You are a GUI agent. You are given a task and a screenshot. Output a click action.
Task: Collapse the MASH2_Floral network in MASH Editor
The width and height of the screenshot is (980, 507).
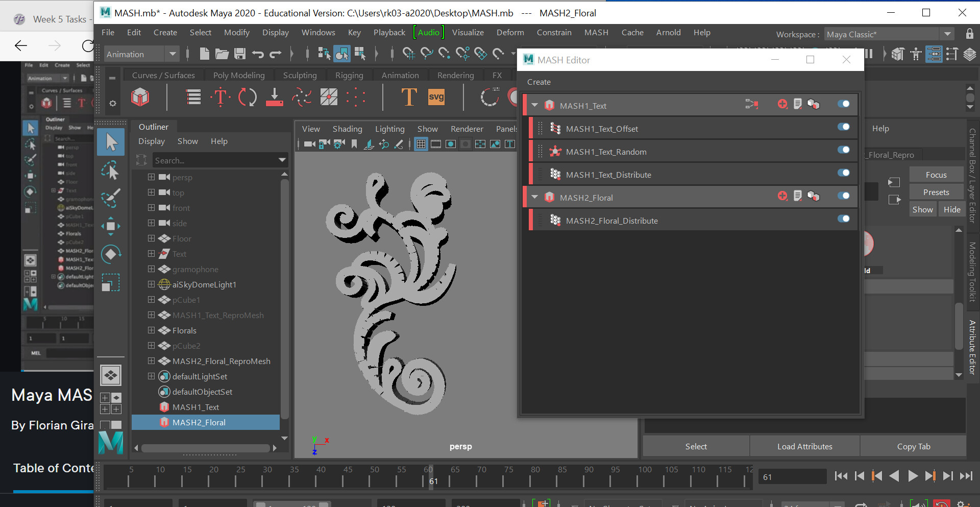(535, 197)
